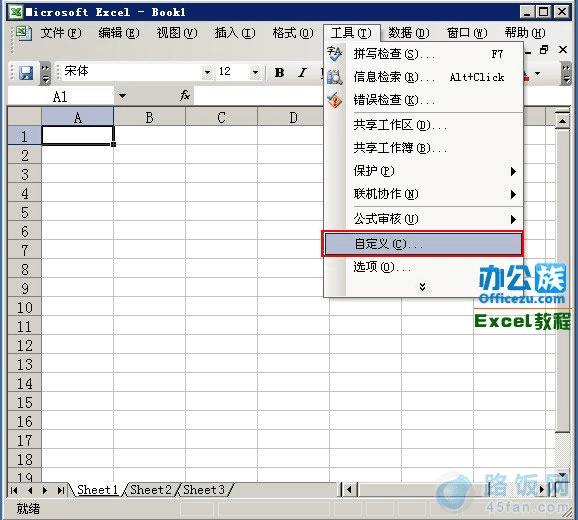The width and height of the screenshot is (578, 520).
Task: Choose 共享工作簿(B) menu entry
Action: pyautogui.click(x=423, y=148)
